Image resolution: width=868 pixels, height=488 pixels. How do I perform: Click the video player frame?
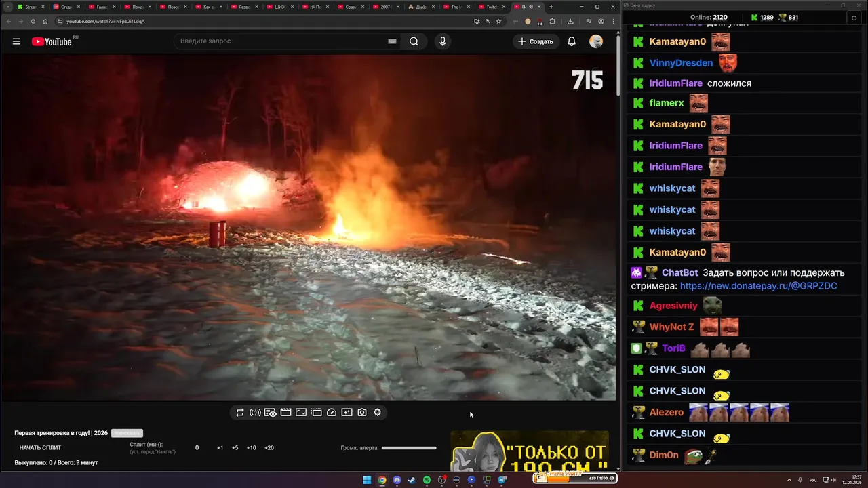(x=309, y=227)
